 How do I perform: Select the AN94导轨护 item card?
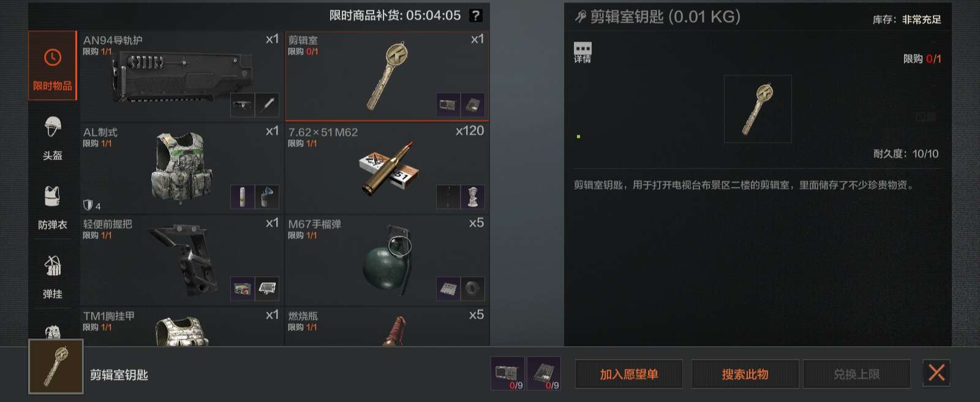tap(182, 75)
